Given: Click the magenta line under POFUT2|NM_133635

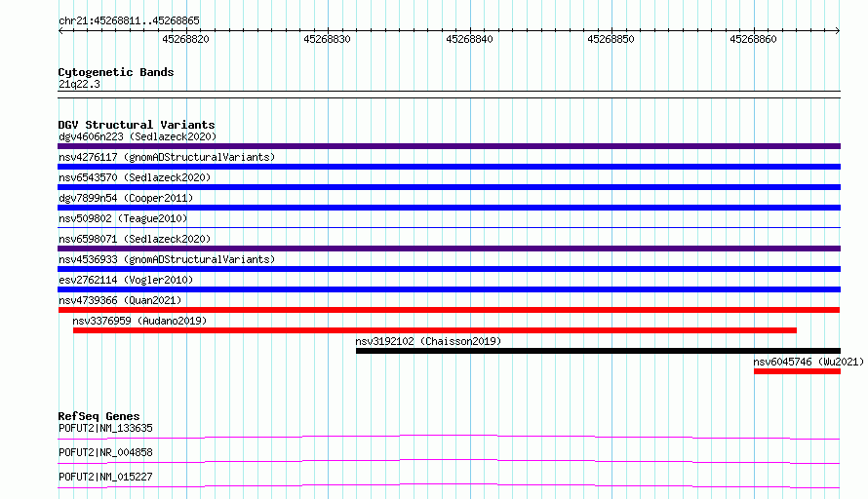Looking at the screenshot, I should (449, 437).
